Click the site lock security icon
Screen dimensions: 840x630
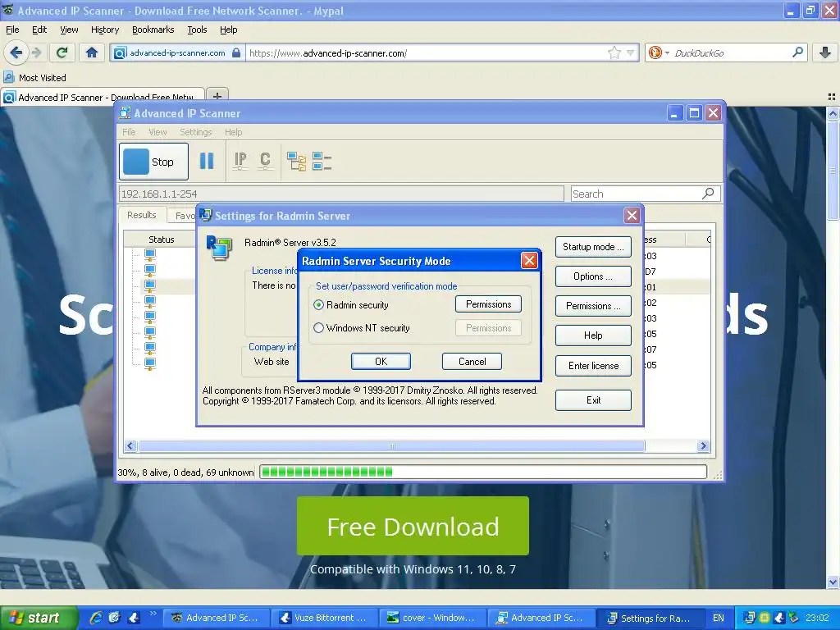click(236, 52)
